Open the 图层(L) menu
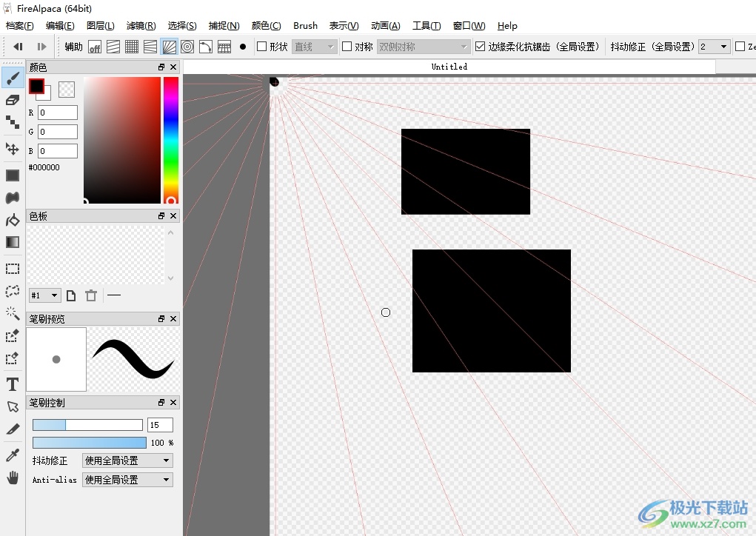The width and height of the screenshot is (756, 536). click(101, 26)
